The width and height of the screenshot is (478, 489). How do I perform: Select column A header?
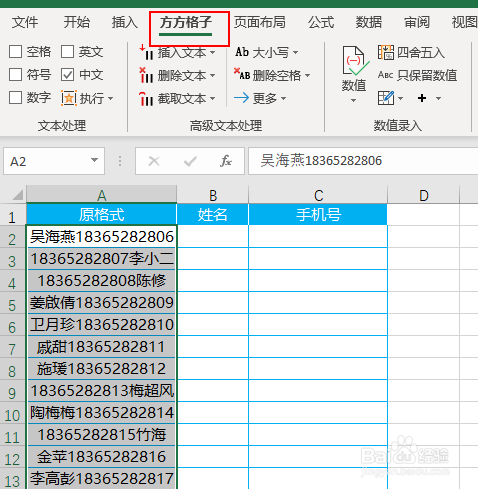click(102, 195)
